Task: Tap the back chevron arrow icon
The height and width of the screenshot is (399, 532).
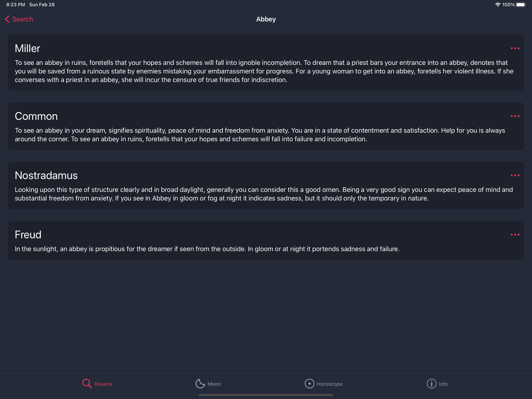Action: point(7,19)
